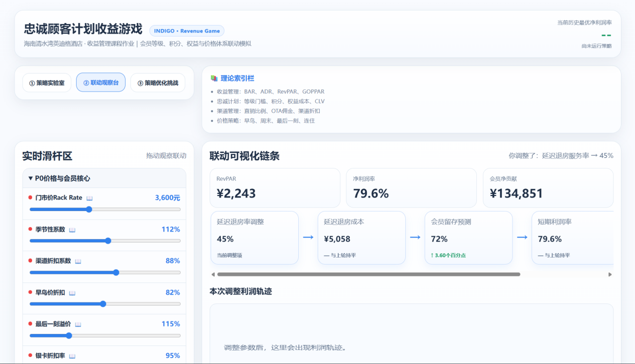Screen dimensions: 635x364
Task: Click the 忠诚顾客计划收益游戏 title
Action: tap(83, 29)
